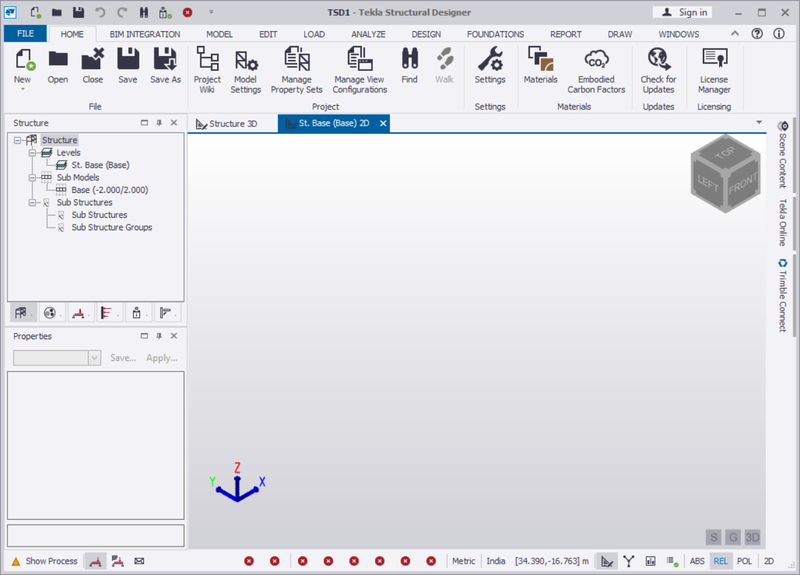
Task: Open Embodied Carbon Factors
Action: (x=596, y=70)
